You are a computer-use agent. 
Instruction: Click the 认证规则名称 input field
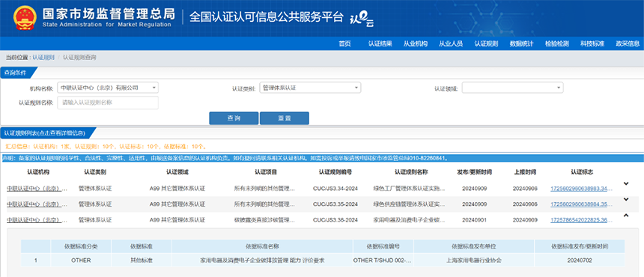point(108,103)
